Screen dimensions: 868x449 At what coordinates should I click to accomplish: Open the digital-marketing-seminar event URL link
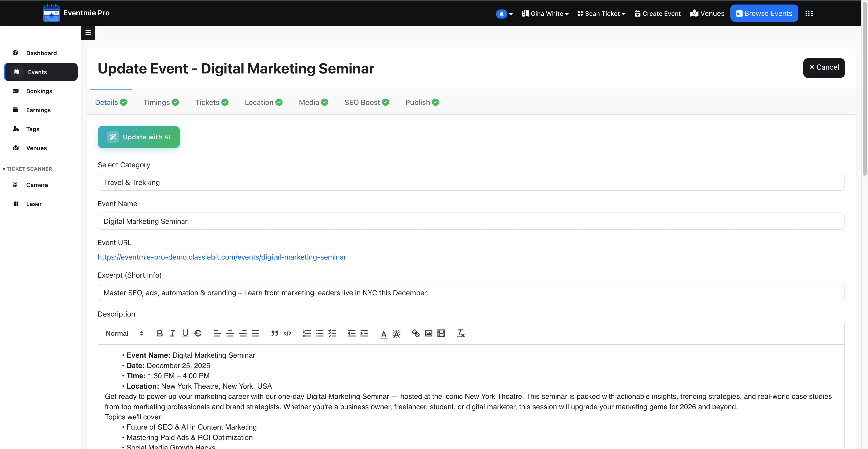tap(222, 257)
